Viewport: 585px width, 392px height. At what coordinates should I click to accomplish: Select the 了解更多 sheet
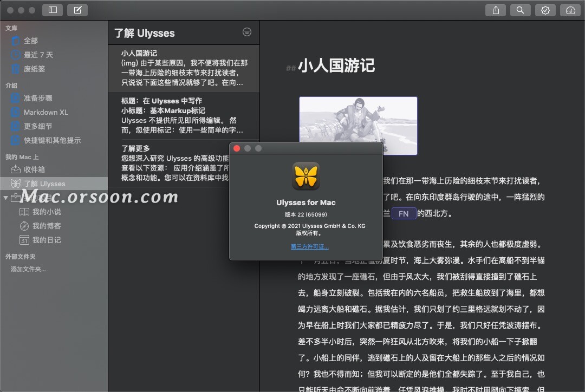[x=168, y=163]
